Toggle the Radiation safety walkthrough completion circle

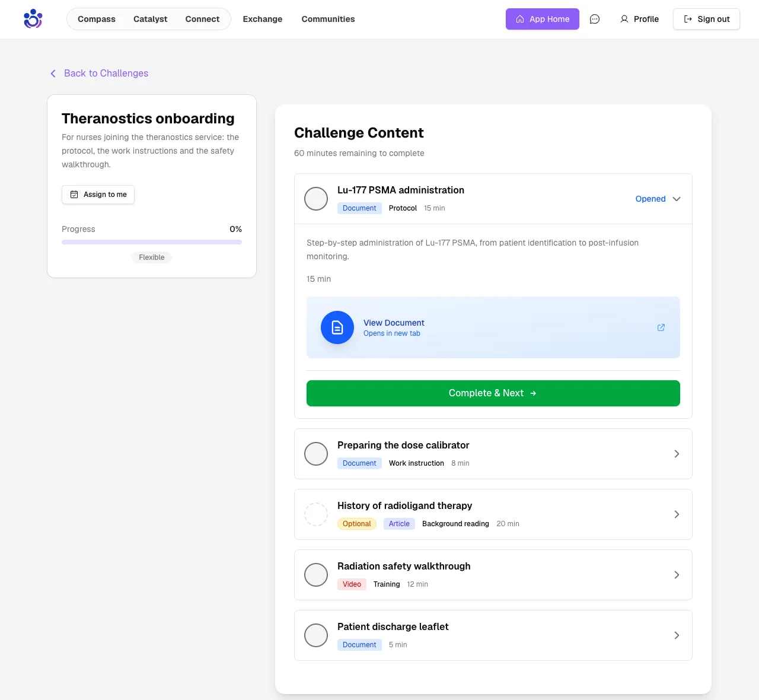316,575
